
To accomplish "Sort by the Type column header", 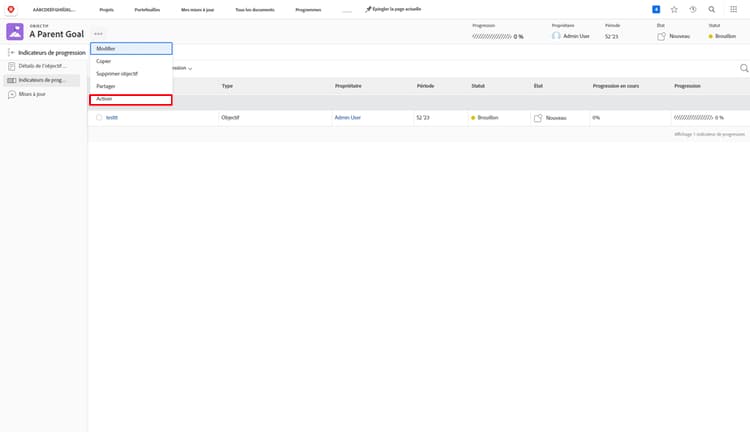I will (227, 86).
